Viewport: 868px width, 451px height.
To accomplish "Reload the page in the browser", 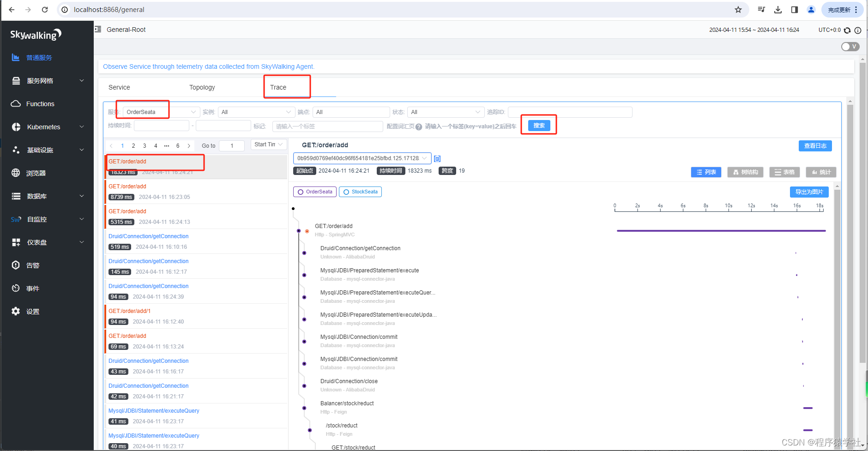I will [45, 10].
